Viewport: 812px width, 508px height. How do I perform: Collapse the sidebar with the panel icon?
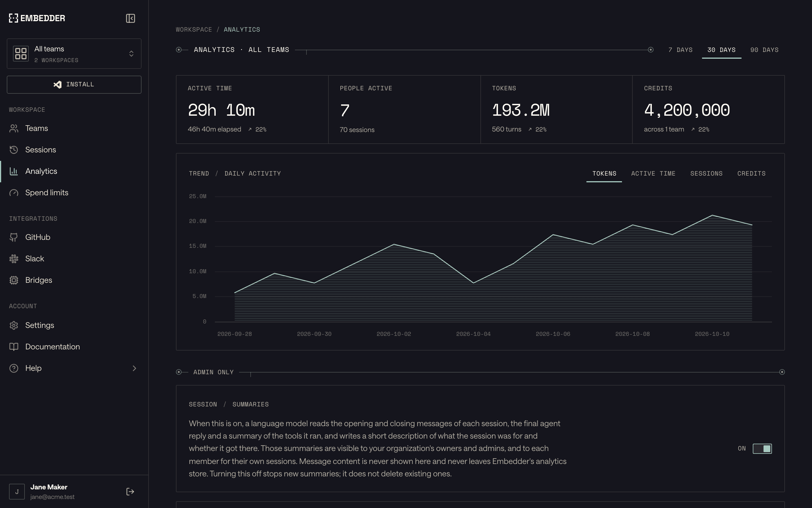(131, 18)
